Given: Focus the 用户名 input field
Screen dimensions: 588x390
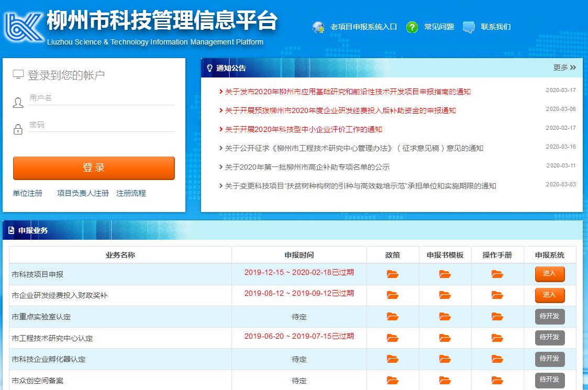Looking at the screenshot, I should [x=101, y=98].
